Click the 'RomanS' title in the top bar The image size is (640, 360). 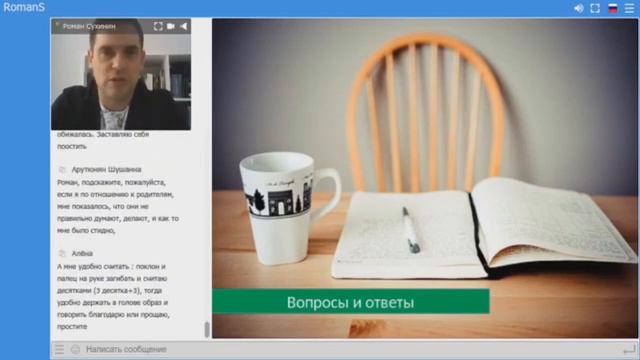click(x=24, y=7)
